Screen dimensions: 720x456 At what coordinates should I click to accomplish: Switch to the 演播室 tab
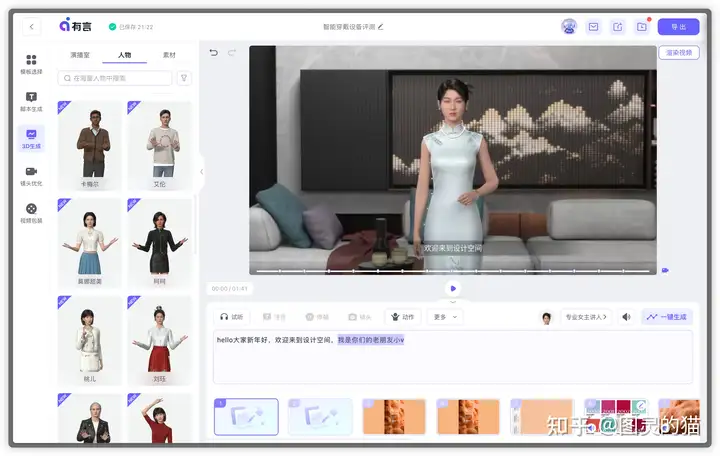tap(80, 55)
